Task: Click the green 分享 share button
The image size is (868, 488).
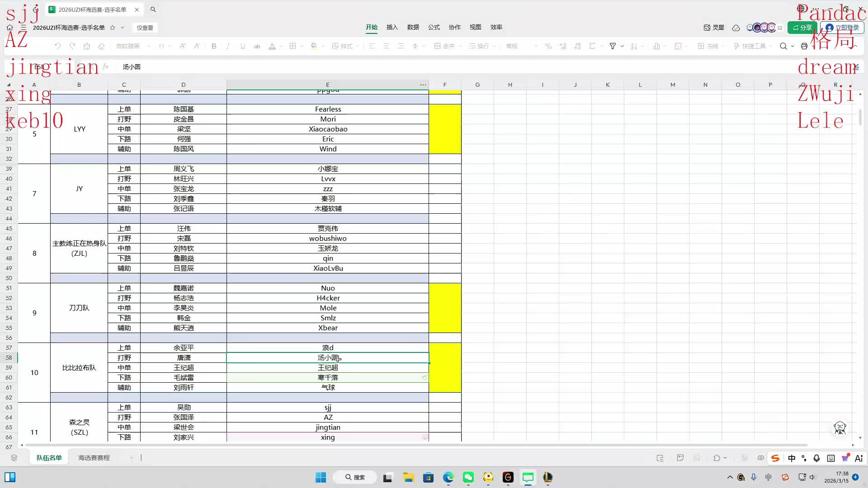Action: click(x=802, y=28)
